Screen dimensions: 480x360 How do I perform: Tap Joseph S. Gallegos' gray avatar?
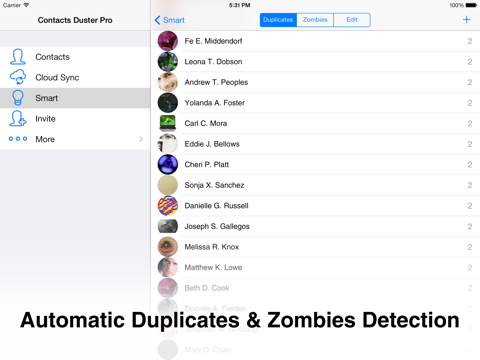click(168, 226)
